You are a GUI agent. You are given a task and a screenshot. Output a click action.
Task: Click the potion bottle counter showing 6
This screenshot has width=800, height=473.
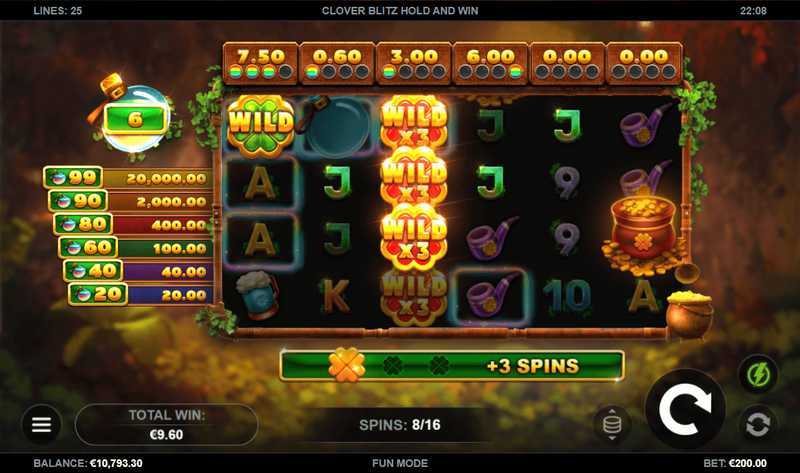coord(135,118)
